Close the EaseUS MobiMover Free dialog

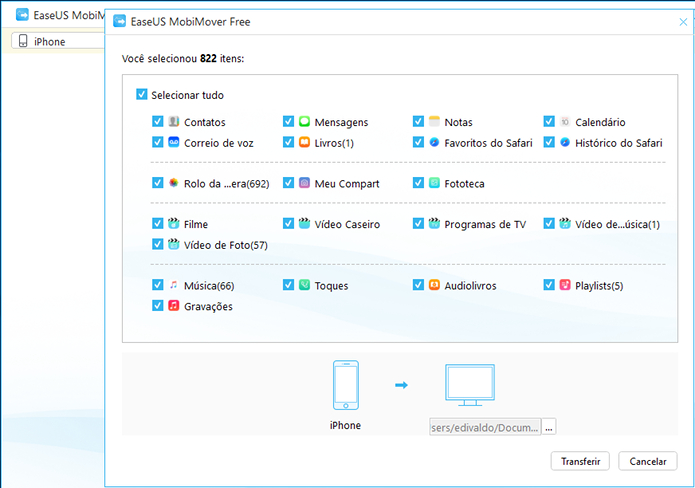tap(683, 22)
